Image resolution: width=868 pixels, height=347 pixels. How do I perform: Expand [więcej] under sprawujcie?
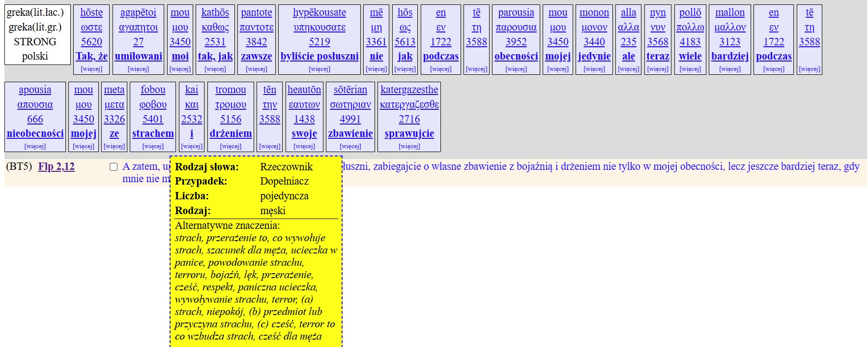[x=409, y=146]
